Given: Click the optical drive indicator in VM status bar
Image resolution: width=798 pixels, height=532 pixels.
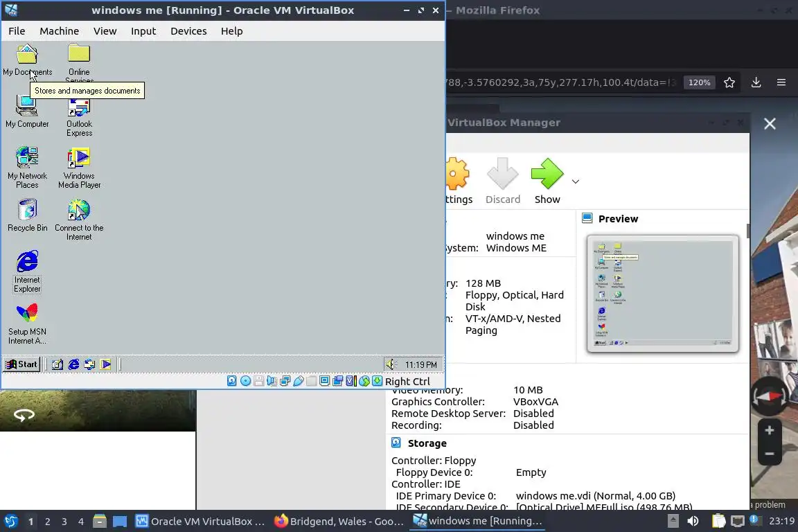Looking at the screenshot, I should pyautogui.click(x=245, y=381).
